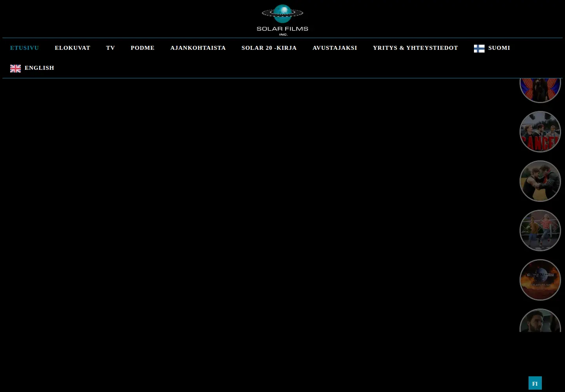Select the fiery Solar Films logo thumbnail
565x392 pixels.
[540, 280]
